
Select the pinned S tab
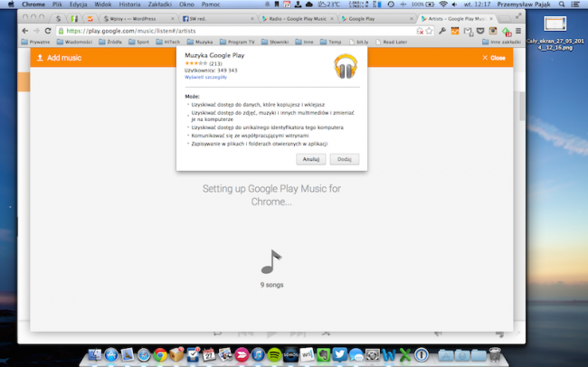[x=58, y=18]
